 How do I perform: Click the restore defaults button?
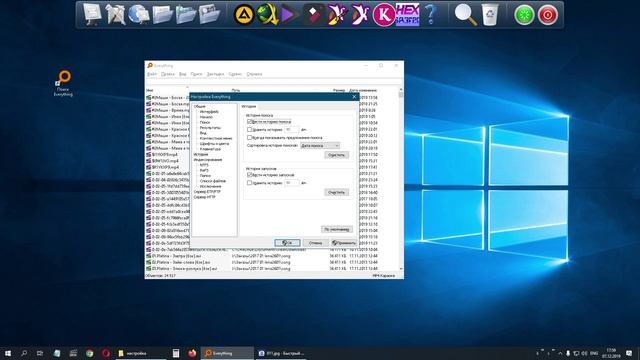pyautogui.click(x=337, y=229)
